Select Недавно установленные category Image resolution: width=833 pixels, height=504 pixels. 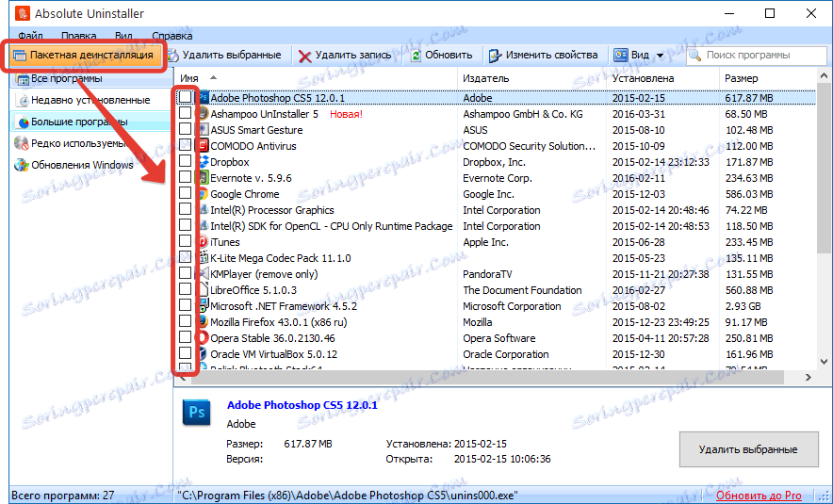pos(90,100)
